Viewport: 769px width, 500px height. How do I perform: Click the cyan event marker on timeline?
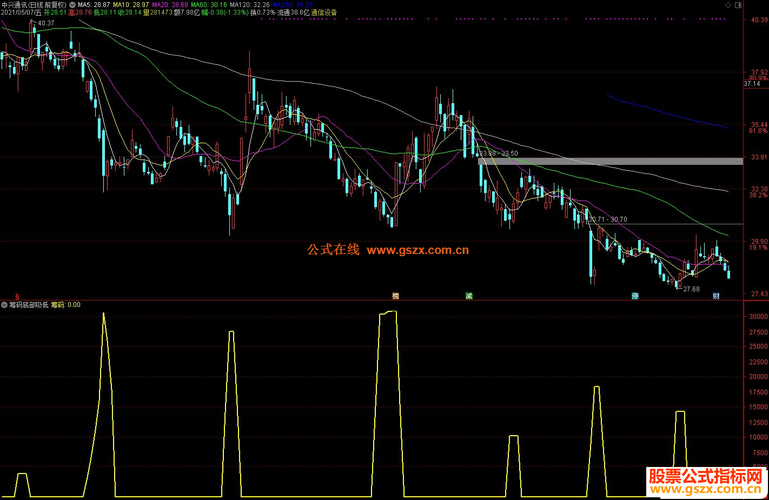click(635, 296)
